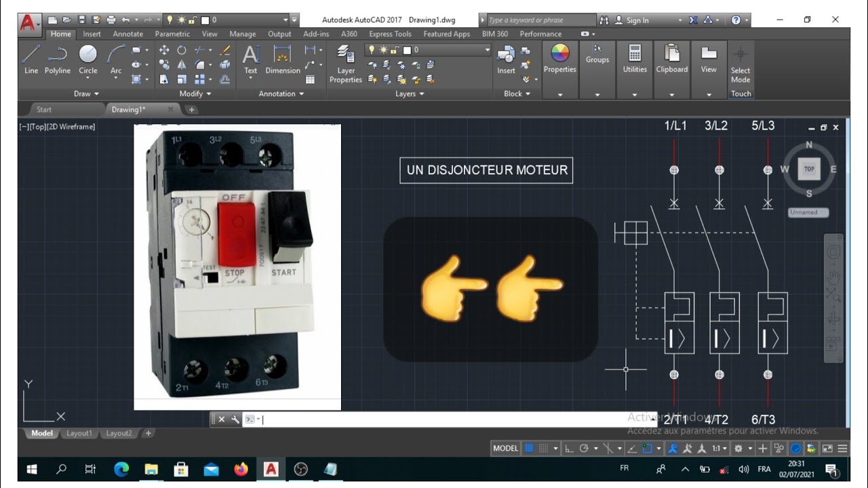Viewport: 868px width, 488px height.
Task: Click the white layer color swatch
Action: click(x=407, y=50)
